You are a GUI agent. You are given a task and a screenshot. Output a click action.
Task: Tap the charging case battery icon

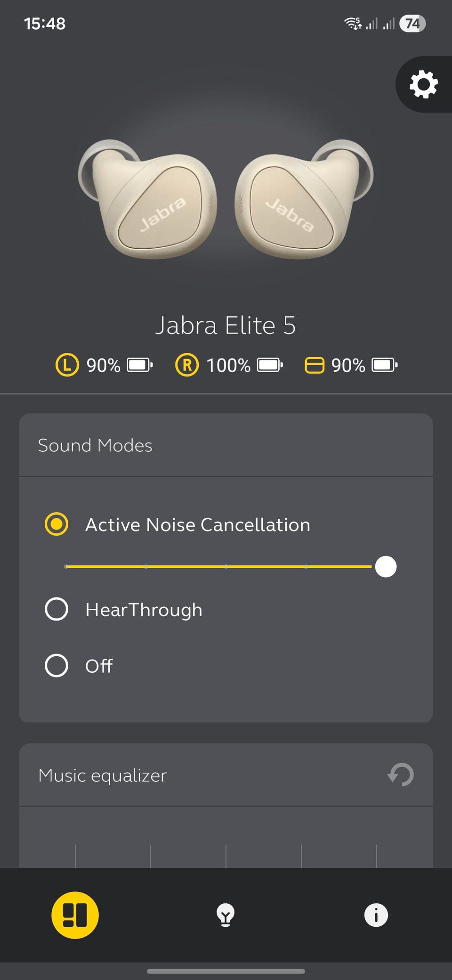(385, 365)
